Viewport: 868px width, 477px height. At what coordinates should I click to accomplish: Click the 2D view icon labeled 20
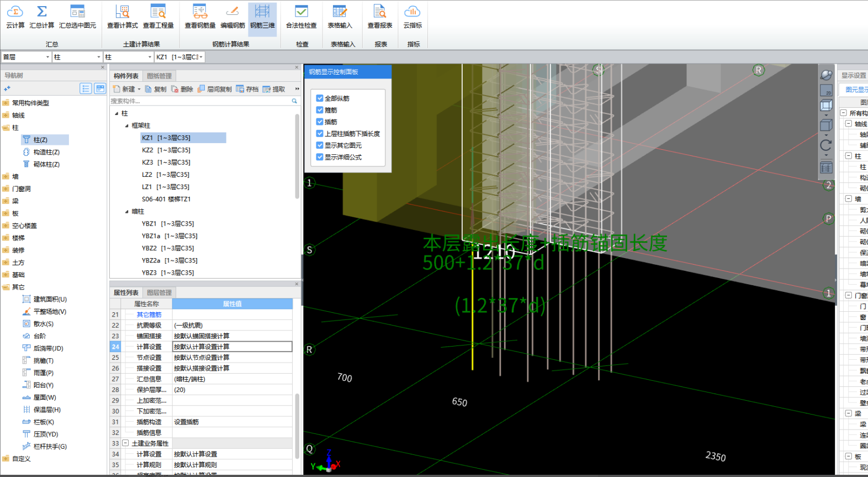click(826, 91)
